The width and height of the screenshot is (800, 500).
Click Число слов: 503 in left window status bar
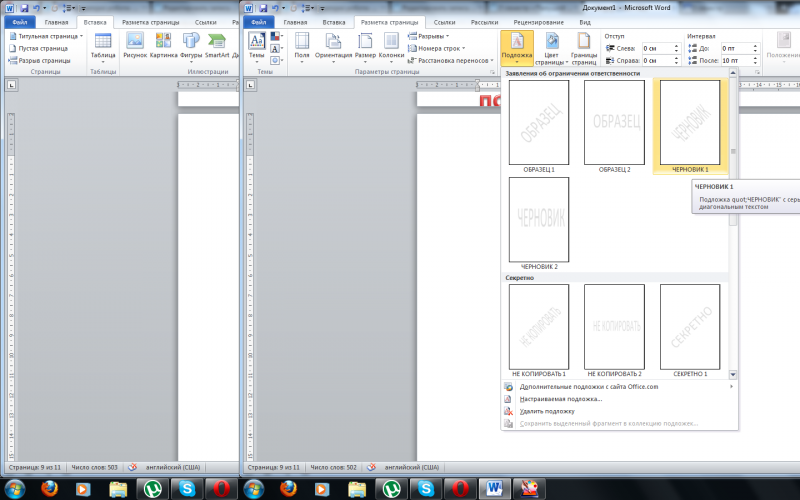point(94,467)
